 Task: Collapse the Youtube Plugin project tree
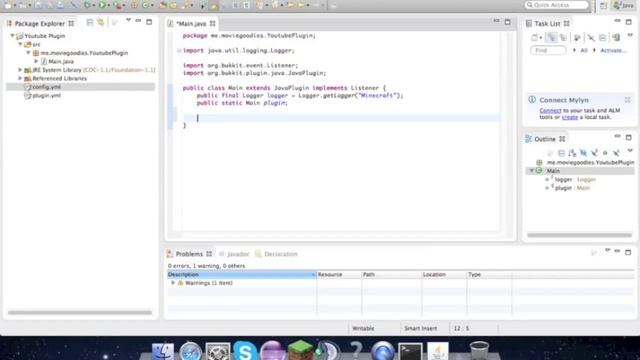pos(12,36)
